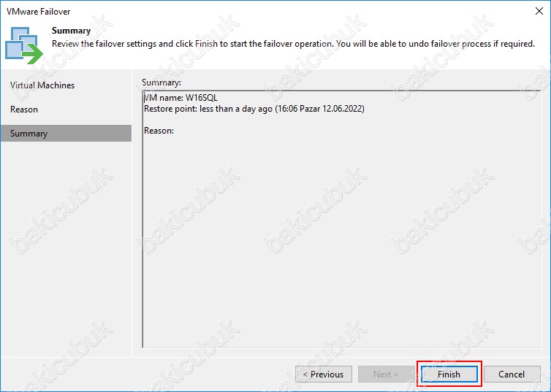Click the bold Summary heading
The height and width of the screenshot is (392, 551).
tap(72, 31)
